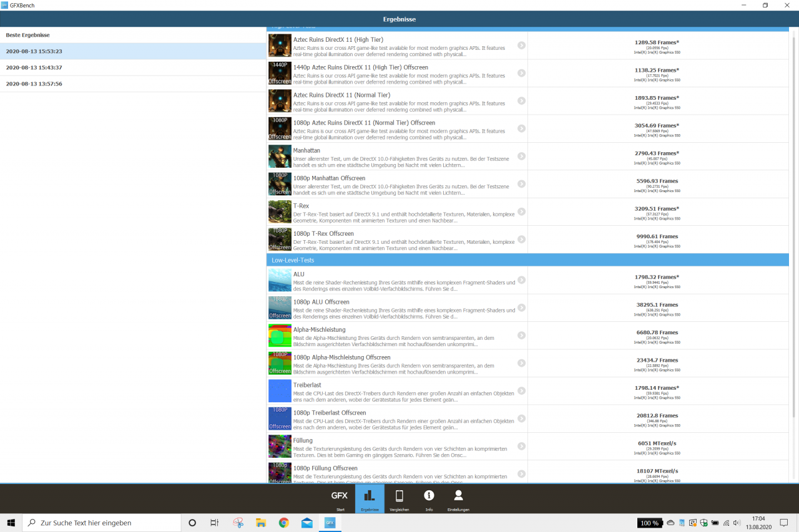This screenshot has height=532, width=799.
Task: Click arrow icon for Füllung row
Action: coord(521,447)
